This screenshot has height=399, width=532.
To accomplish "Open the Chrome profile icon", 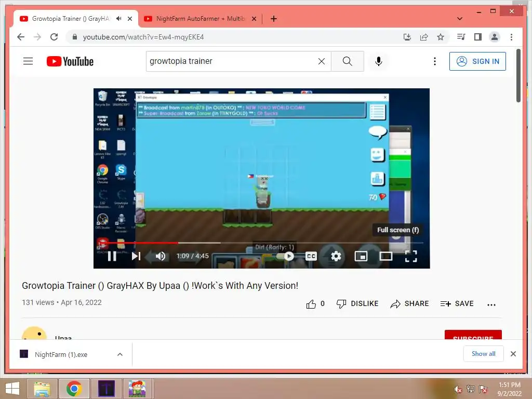I will (495, 37).
